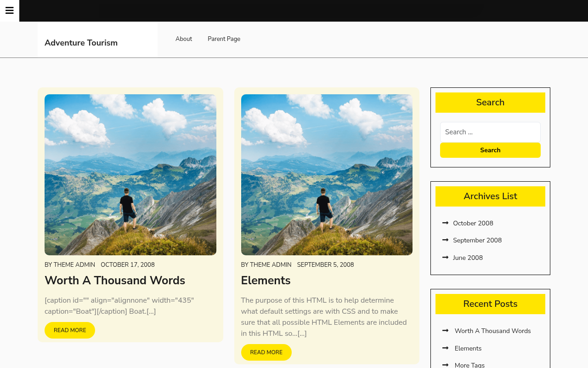Click the Recent Posts widget heading
588x368 pixels.
(490, 304)
